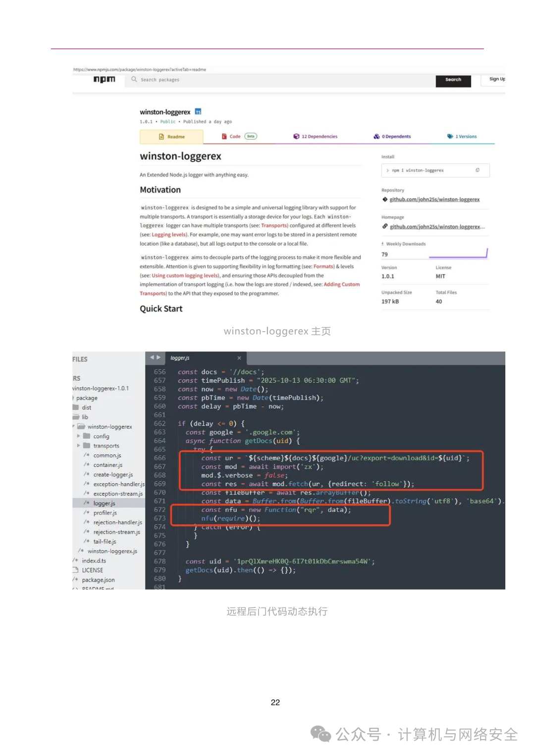Follow the Using custom logging levels link

(x=185, y=276)
